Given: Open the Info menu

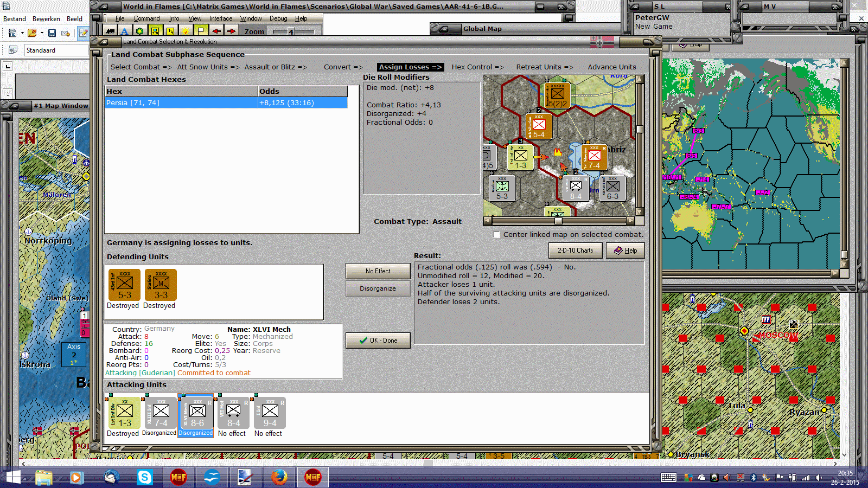Looking at the screenshot, I should [x=174, y=18].
